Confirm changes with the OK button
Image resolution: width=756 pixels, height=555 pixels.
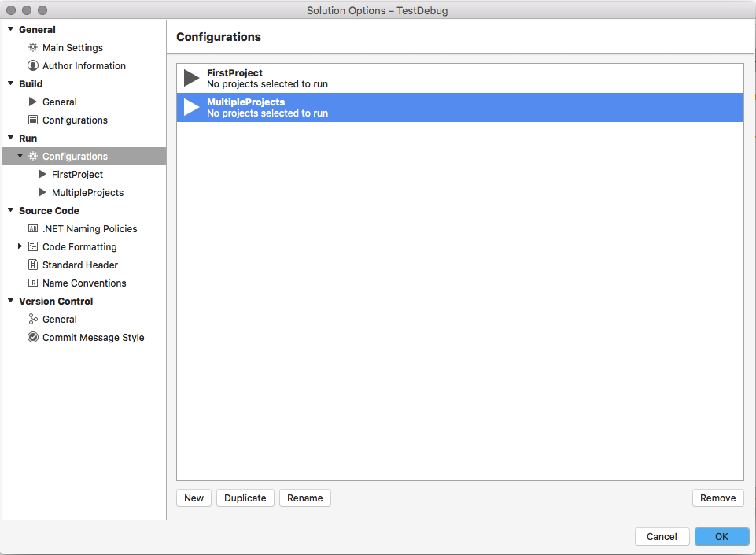721,536
